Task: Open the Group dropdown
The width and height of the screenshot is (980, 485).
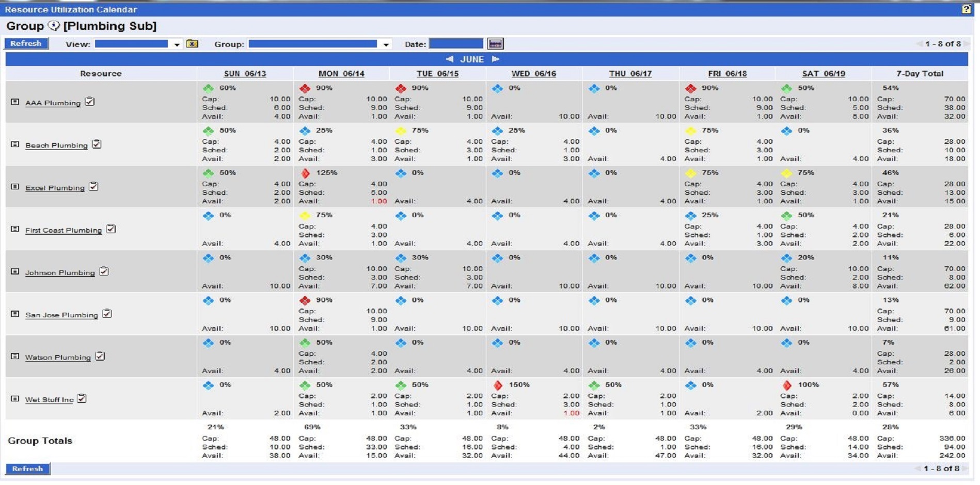Action: [x=320, y=44]
